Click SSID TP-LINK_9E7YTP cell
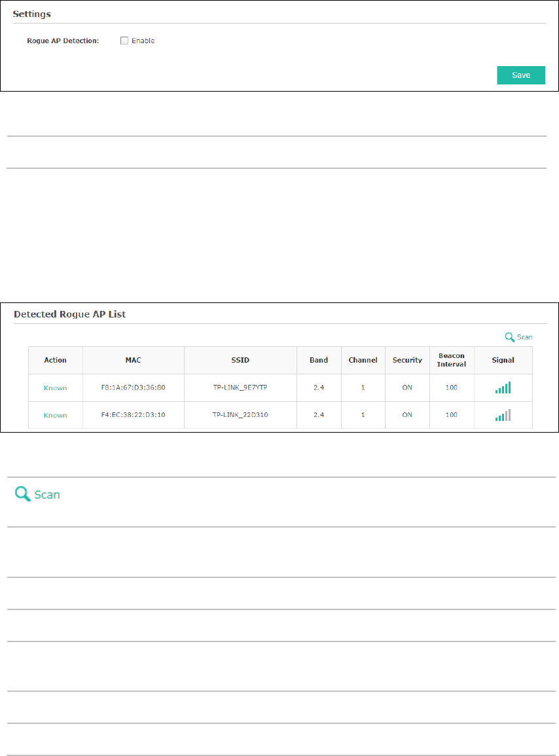Viewport: 559px width, 756px height. tap(240, 387)
